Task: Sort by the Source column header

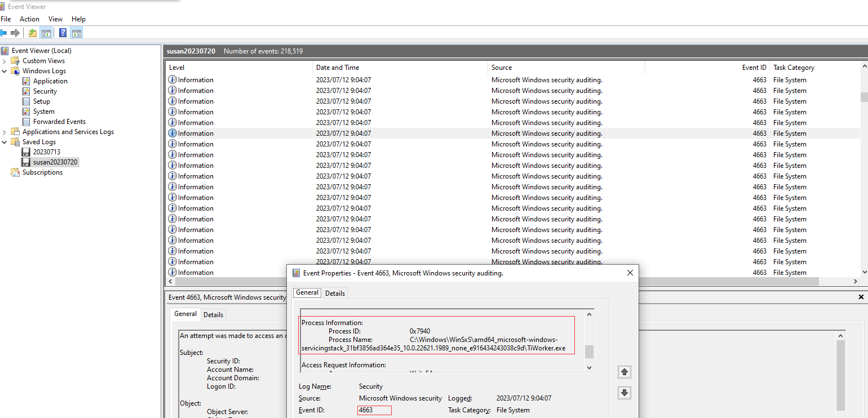Action: 566,68
